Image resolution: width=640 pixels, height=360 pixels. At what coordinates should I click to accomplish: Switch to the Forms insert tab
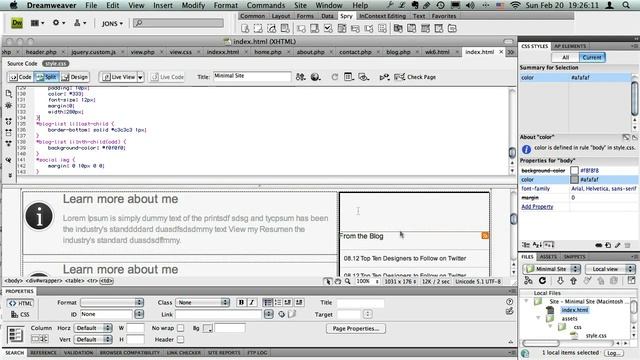tap(305, 16)
